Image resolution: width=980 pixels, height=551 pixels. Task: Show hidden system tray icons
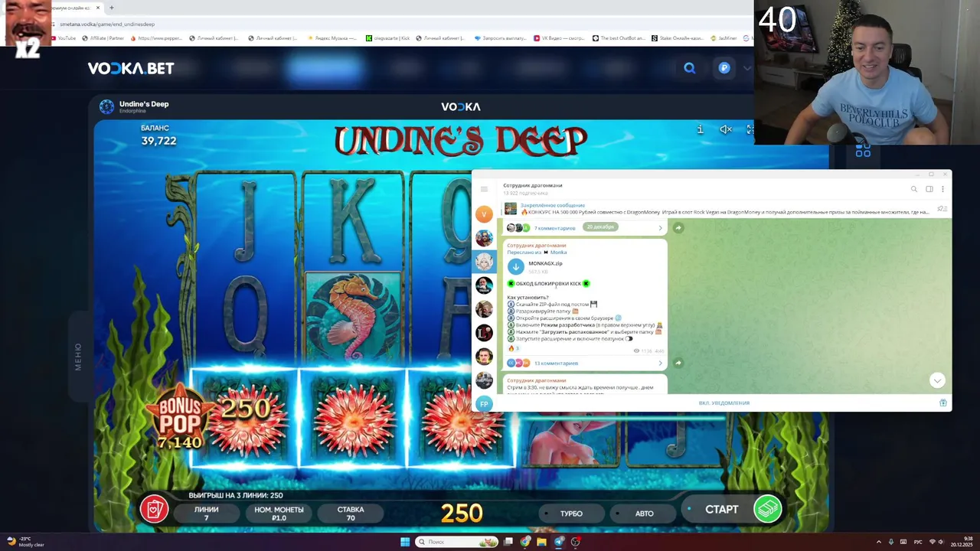tap(878, 542)
